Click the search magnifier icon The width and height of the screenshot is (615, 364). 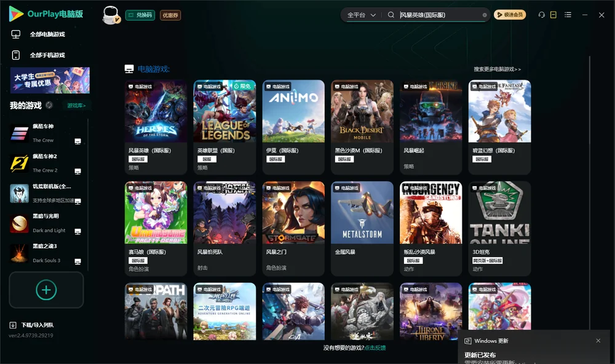coord(391,15)
